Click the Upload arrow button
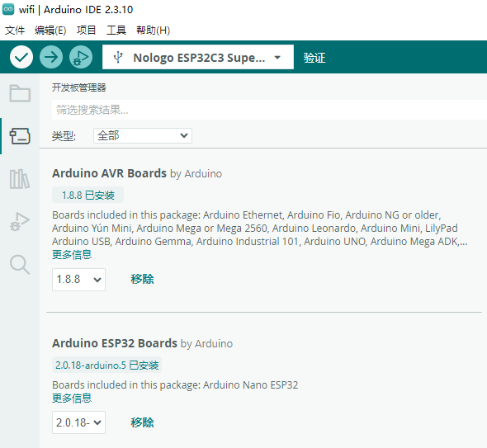This screenshot has width=487, height=448. (51, 57)
